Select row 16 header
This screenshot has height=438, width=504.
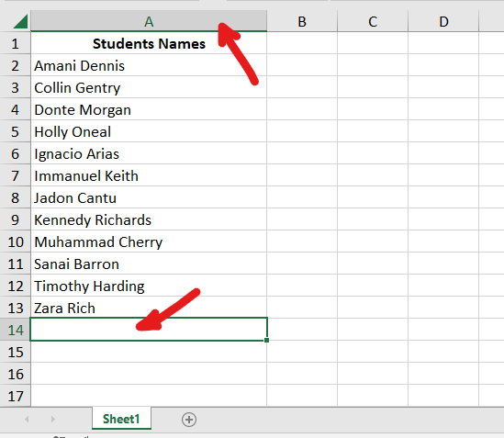(x=15, y=374)
